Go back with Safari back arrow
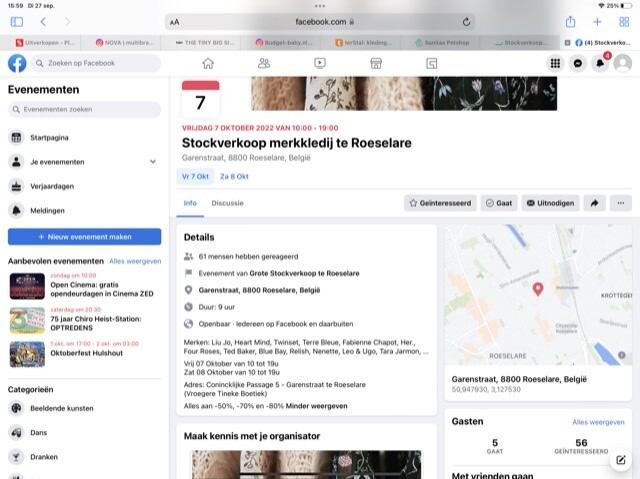 pyautogui.click(x=43, y=22)
